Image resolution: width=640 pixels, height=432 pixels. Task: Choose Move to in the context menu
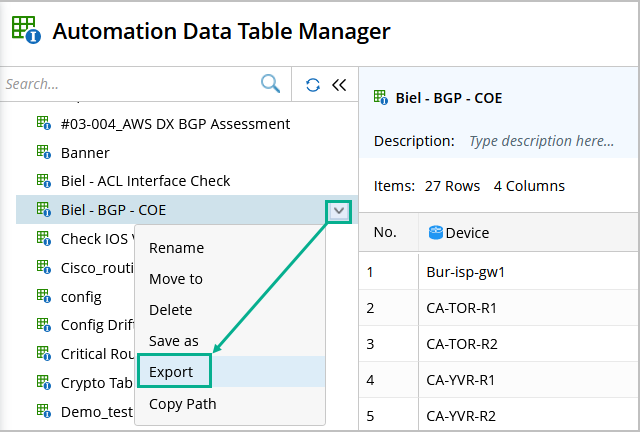click(176, 279)
